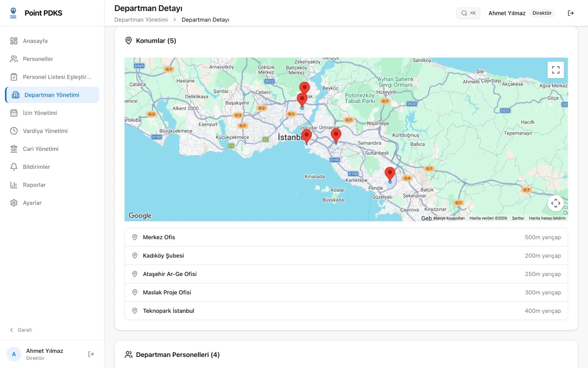The image size is (588, 368).
Task: Select the Departman Yönetimi sidebar item
Action: [x=52, y=95]
